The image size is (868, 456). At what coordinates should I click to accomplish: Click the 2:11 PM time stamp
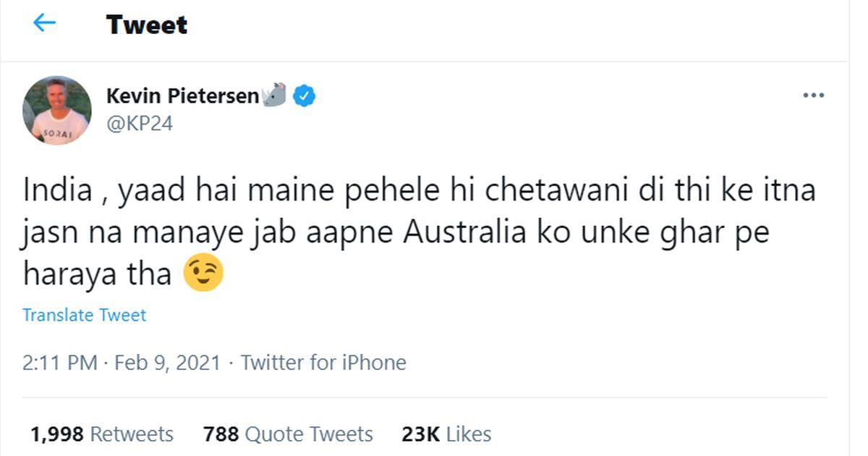pyautogui.click(x=60, y=363)
